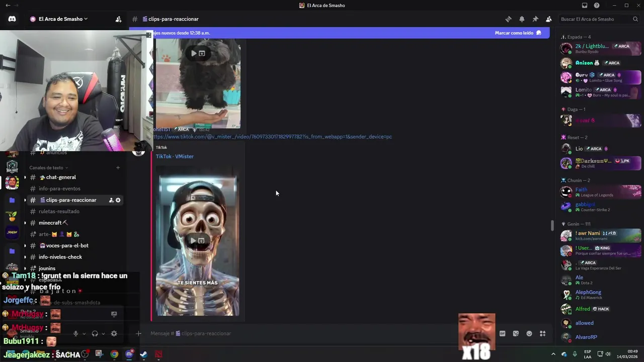Open GIF picker in message bar

502,333
